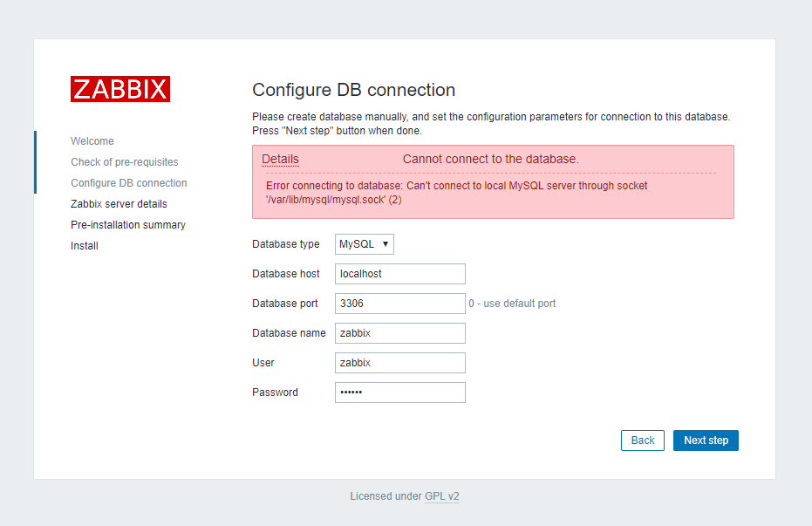Expand the Details section in the error box
This screenshot has width=812, height=526.
(279, 159)
